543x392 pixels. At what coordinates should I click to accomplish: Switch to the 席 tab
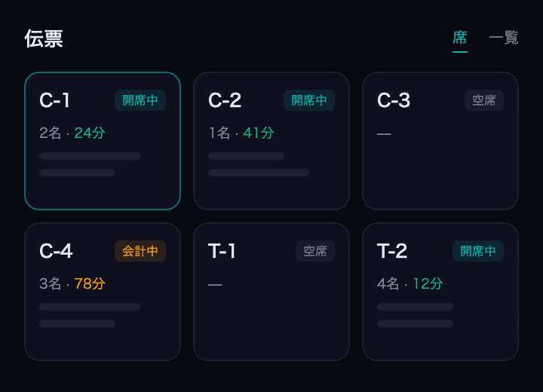(460, 38)
